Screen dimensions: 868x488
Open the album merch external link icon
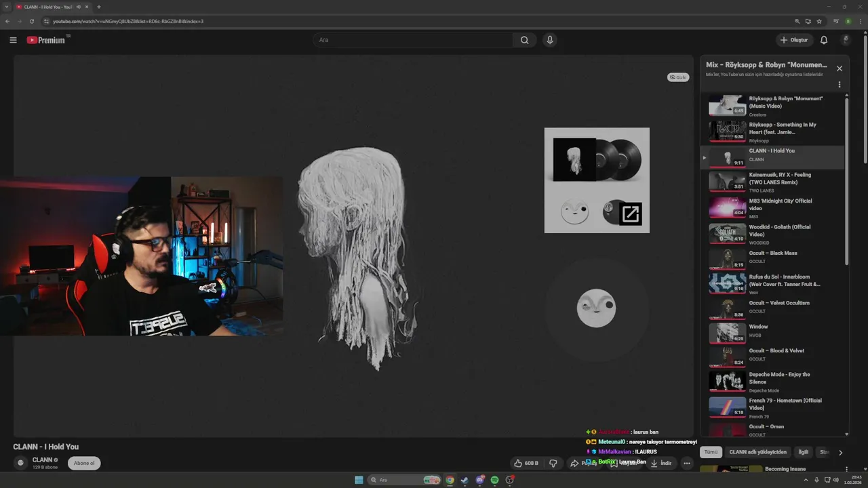(631, 214)
